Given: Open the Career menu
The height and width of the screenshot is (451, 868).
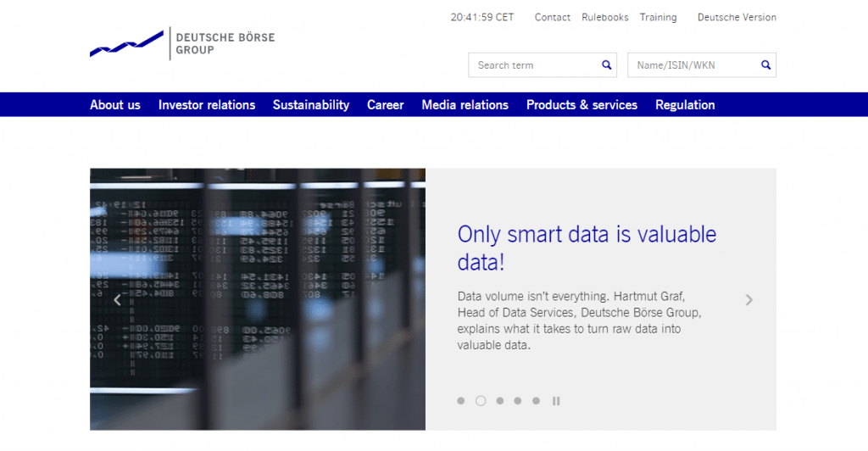Looking at the screenshot, I should coord(386,105).
